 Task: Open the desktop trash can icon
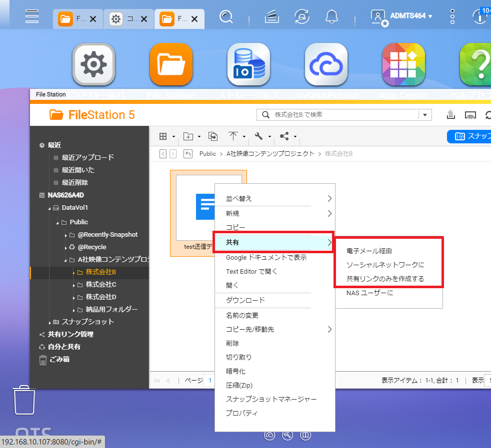point(24,400)
